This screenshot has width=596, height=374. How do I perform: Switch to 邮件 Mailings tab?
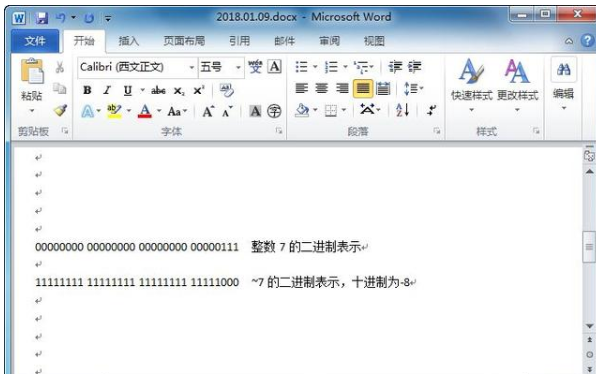(285, 41)
